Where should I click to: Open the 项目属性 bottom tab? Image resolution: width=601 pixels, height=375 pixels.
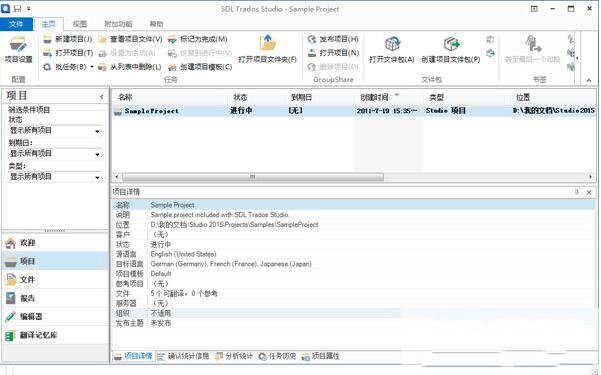tap(320, 356)
